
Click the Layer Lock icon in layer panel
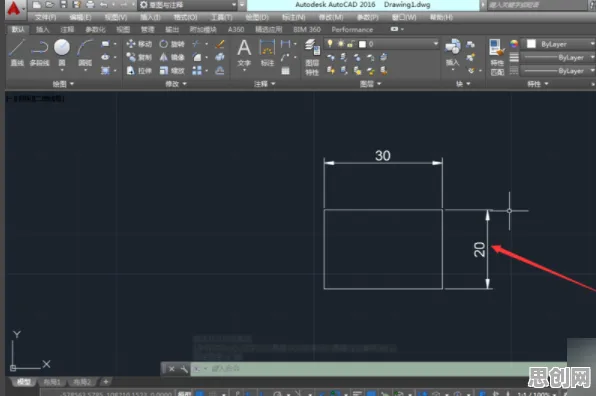coord(371,57)
